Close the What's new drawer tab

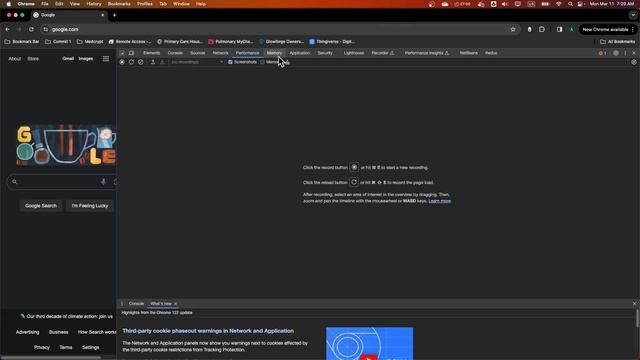pyautogui.click(x=176, y=304)
